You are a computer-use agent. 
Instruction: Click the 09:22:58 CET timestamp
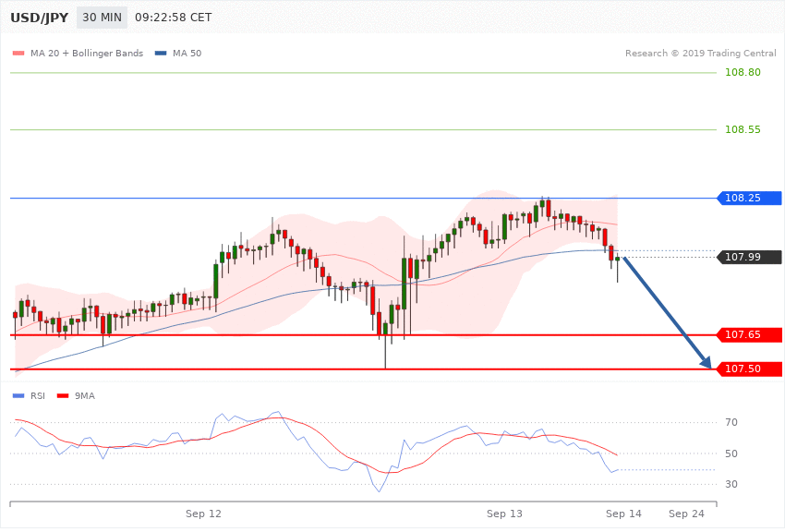coord(174,18)
